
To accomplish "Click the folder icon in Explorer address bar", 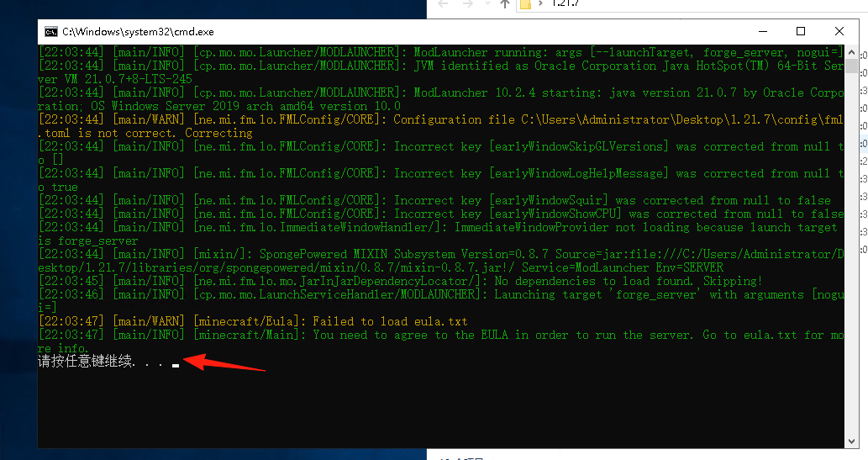I will point(525,4).
